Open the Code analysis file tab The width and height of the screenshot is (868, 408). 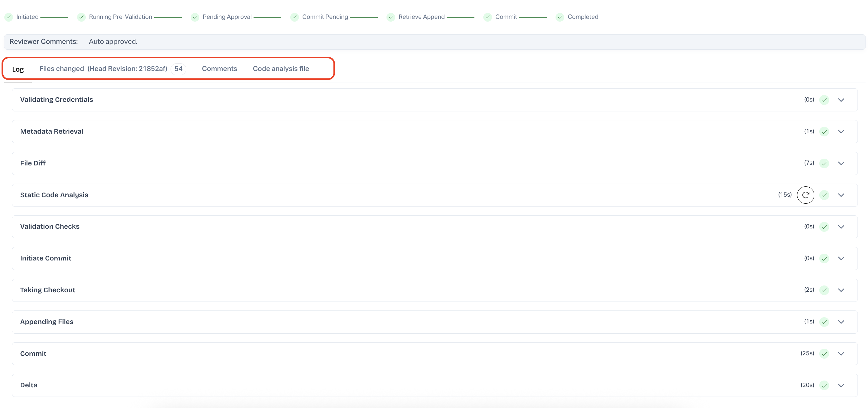[x=281, y=69]
